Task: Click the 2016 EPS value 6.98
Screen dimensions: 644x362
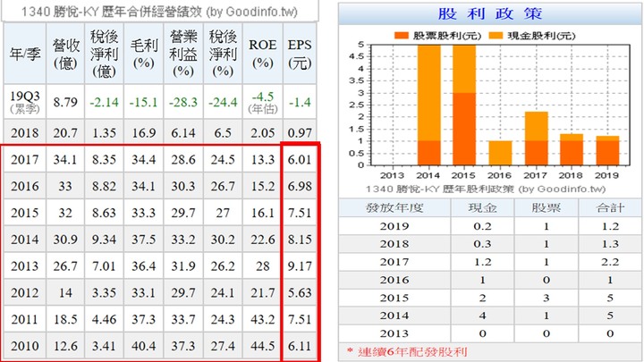Action: pyautogui.click(x=300, y=186)
